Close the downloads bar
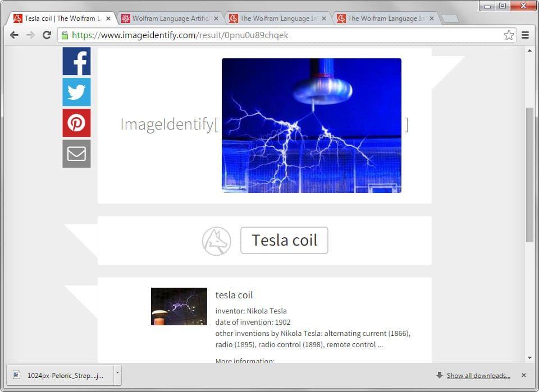This screenshot has width=539, height=392. (x=523, y=375)
